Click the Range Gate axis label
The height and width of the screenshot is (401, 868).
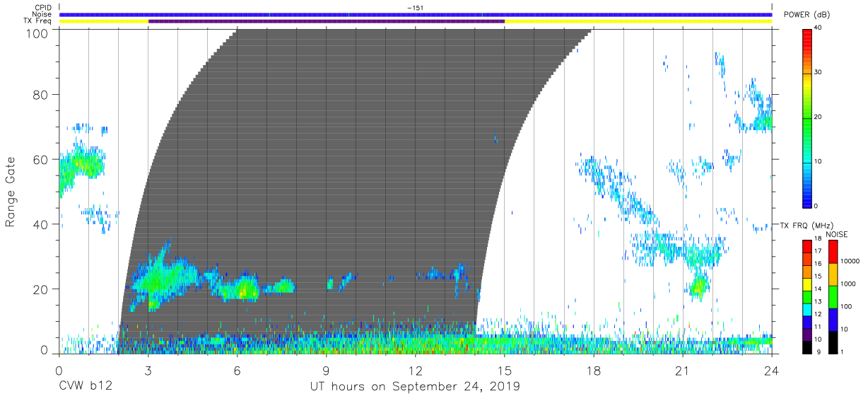11,192
